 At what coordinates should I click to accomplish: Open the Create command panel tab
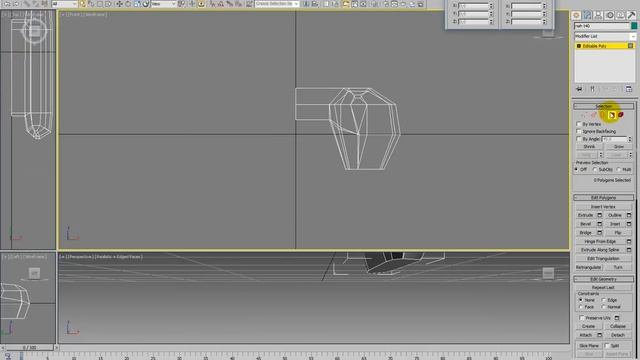(576, 16)
